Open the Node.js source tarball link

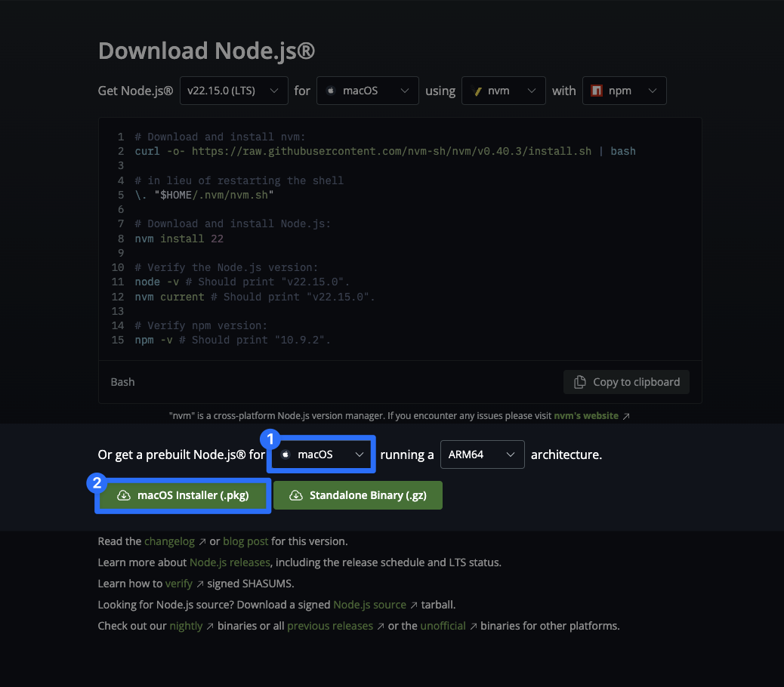(x=369, y=605)
